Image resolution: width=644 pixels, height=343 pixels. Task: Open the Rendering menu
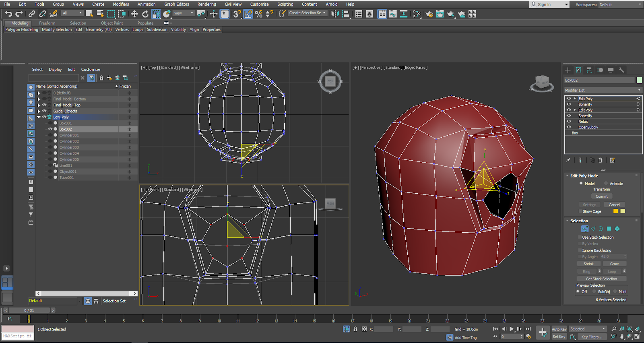(206, 4)
